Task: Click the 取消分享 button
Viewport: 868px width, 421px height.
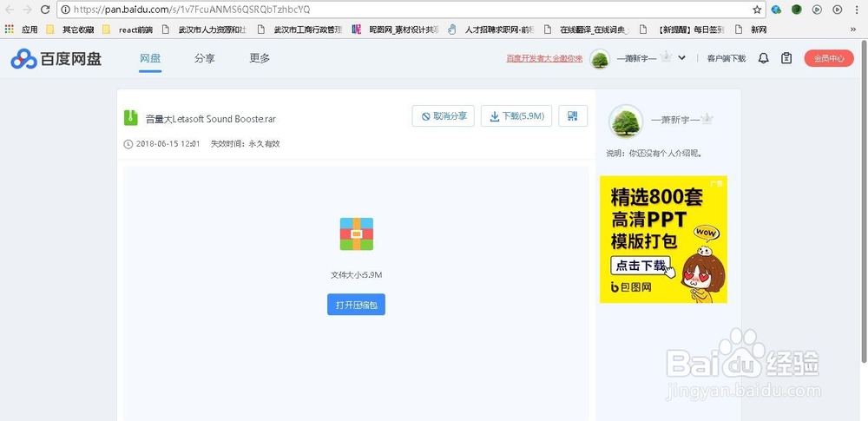Action: tap(443, 115)
